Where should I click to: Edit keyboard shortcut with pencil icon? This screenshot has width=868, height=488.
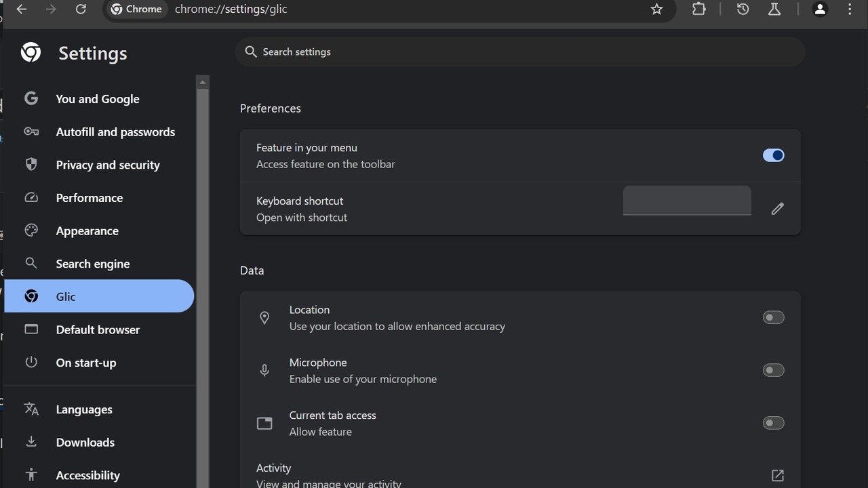777,209
